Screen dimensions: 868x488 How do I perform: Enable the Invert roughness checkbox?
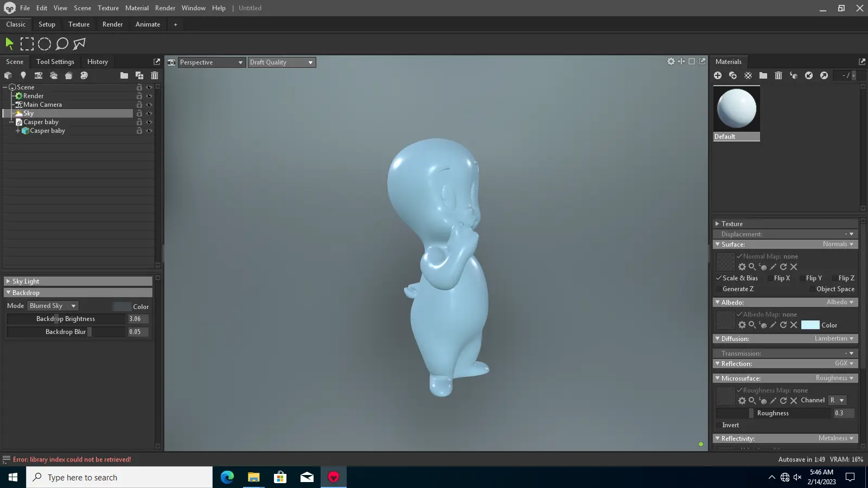pyautogui.click(x=719, y=425)
